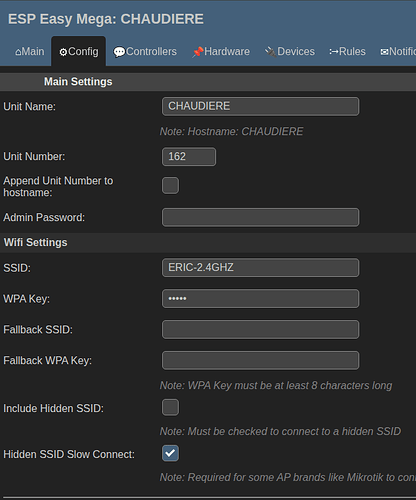Screen dimensions: 416x500
Task: Click the Main Settings section header
Action: pos(78,82)
